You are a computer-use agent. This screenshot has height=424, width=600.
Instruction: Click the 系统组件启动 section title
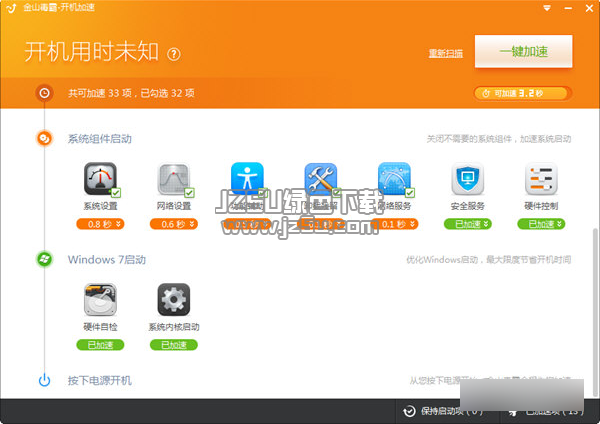click(100, 139)
